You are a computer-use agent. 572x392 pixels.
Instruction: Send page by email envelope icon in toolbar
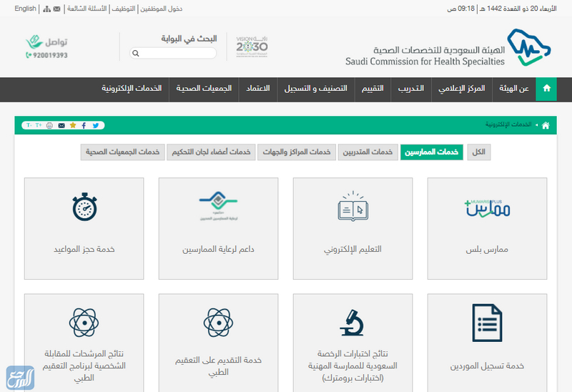(x=61, y=126)
